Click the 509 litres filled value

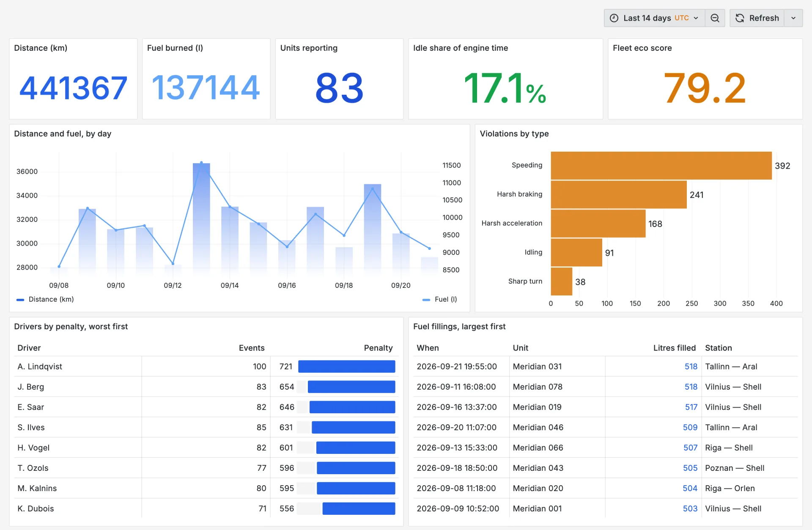(x=690, y=427)
